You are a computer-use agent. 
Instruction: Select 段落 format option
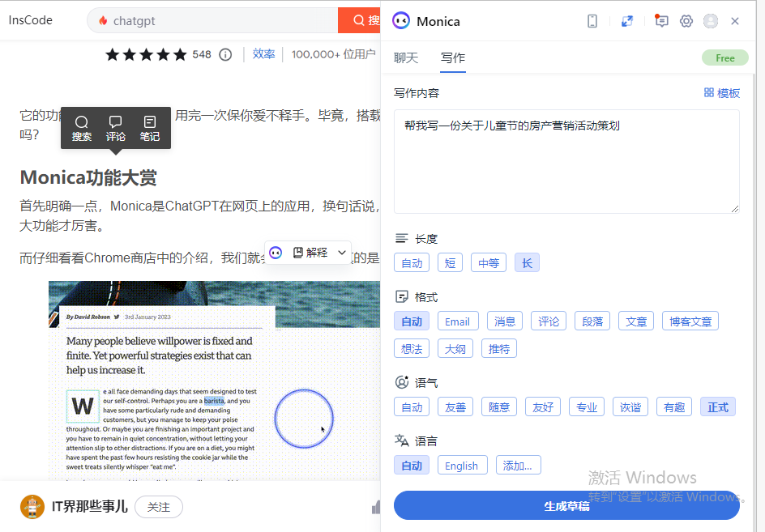click(592, 321)
